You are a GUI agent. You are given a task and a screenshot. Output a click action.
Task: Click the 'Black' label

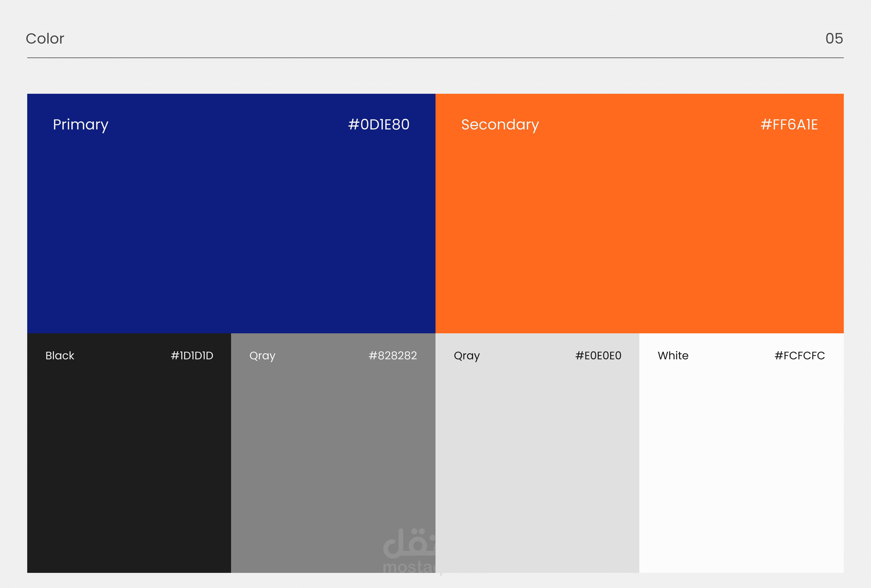(x=60, y=356)
